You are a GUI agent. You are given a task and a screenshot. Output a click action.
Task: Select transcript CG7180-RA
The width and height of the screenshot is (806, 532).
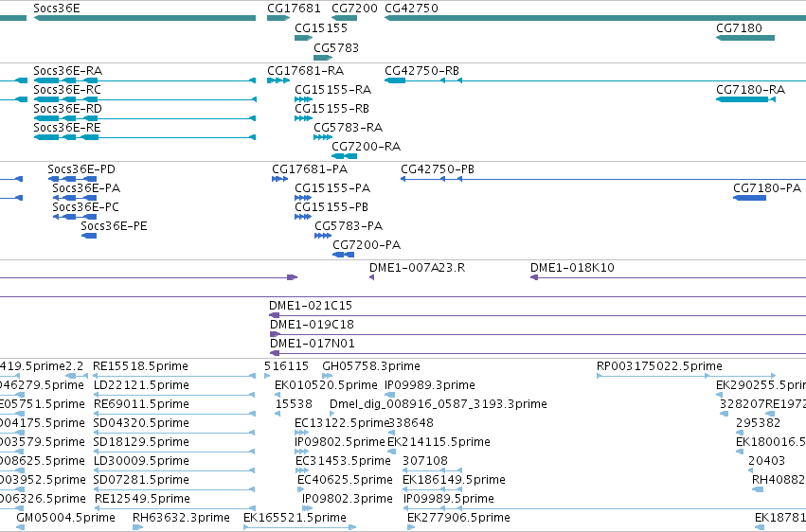point(746,99)
